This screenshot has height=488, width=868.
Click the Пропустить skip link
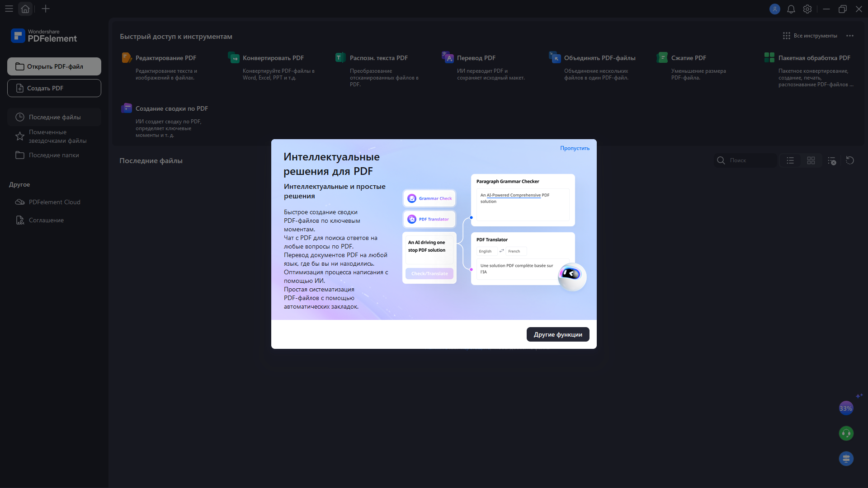pos(575,148)
